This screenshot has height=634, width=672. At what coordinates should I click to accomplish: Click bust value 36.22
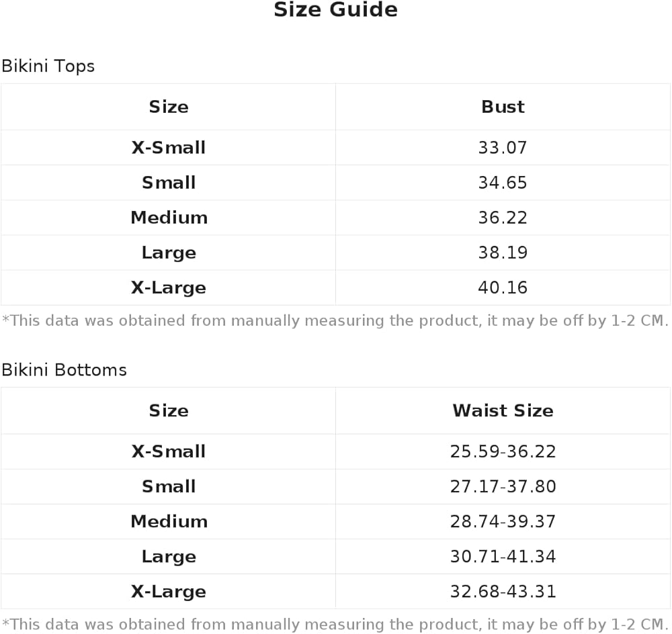click(x=503, y=218)
